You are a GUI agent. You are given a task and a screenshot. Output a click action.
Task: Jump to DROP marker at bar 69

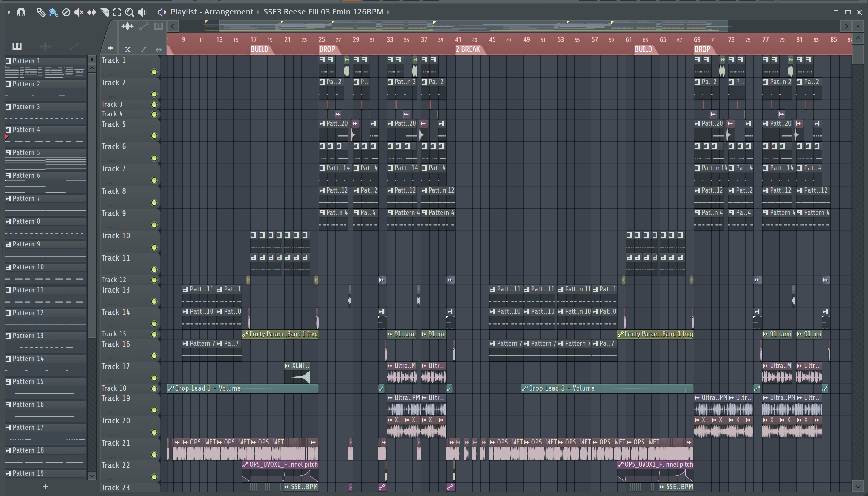click(x=703, y=49)
